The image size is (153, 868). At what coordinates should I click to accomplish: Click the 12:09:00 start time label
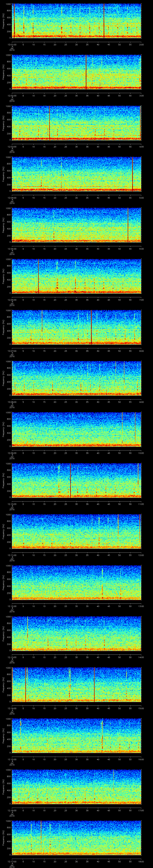[x=12, y=453]
